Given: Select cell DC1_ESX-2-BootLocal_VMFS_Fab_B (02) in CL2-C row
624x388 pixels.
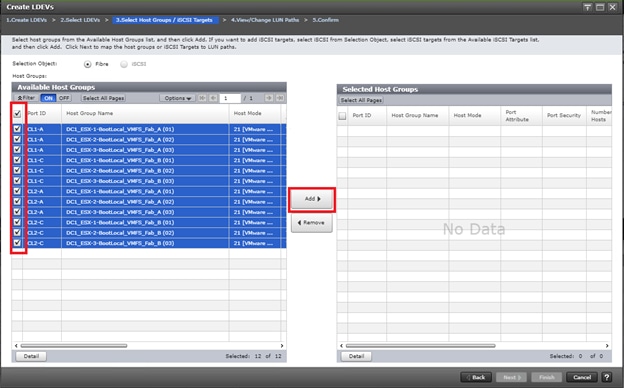Looking at the screenshot, I should [145, 233].
